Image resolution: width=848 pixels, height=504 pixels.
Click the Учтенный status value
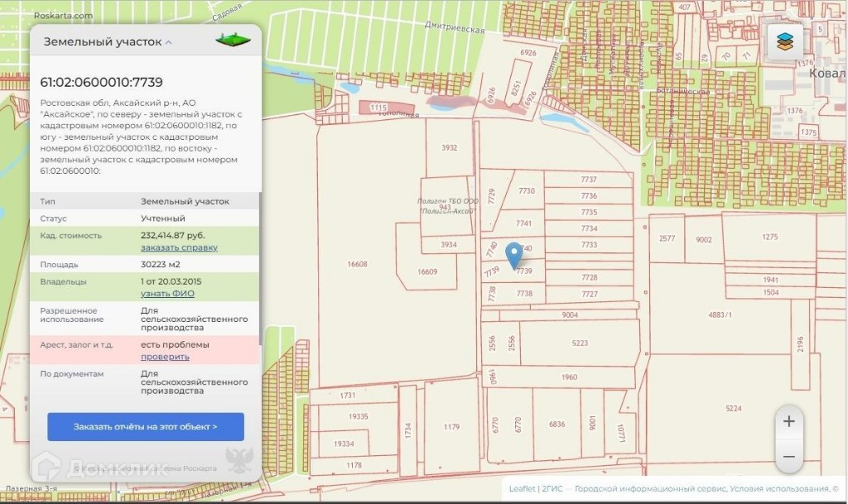tap(163, 218)
